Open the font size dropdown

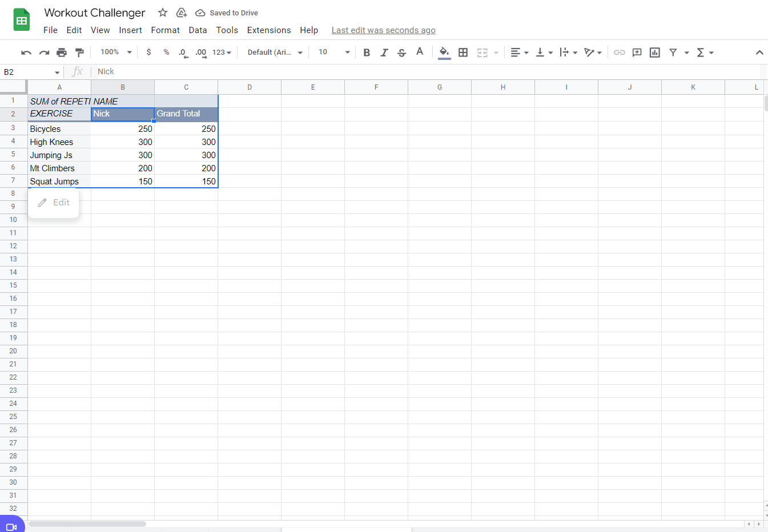coord(334,52)
